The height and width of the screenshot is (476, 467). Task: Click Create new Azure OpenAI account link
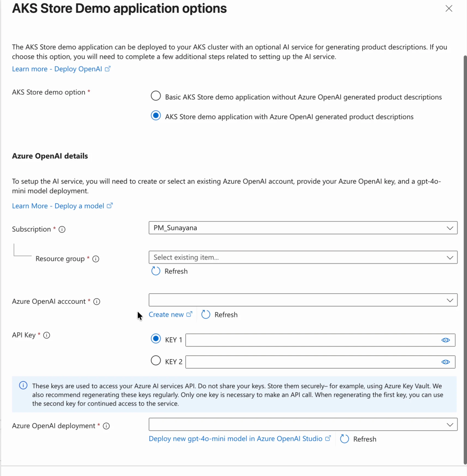171,315
